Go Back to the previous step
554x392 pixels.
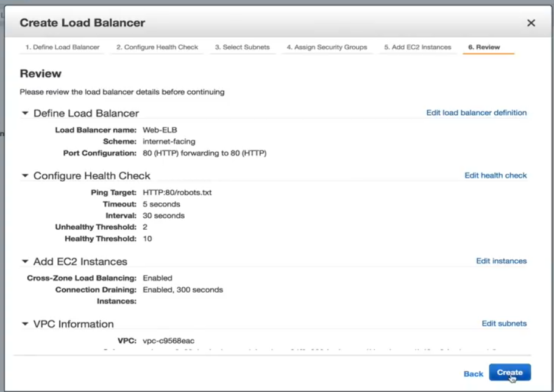pyautogui.click(x=473, y=374)
